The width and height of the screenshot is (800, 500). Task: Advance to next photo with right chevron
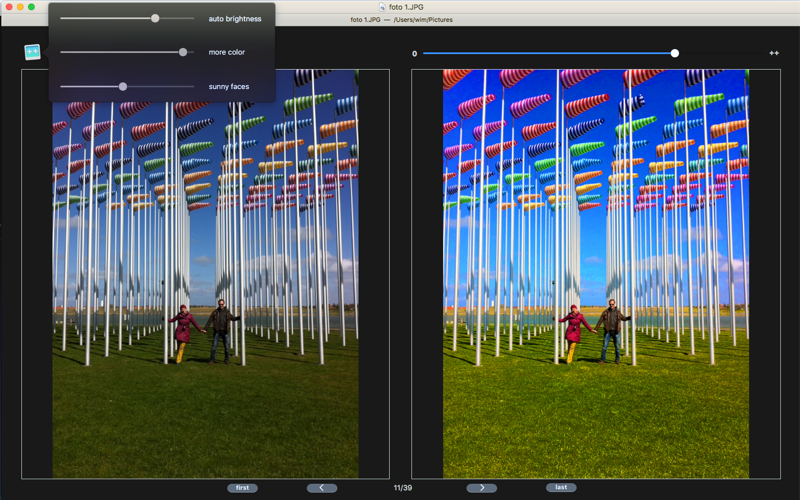click(482, 488)
